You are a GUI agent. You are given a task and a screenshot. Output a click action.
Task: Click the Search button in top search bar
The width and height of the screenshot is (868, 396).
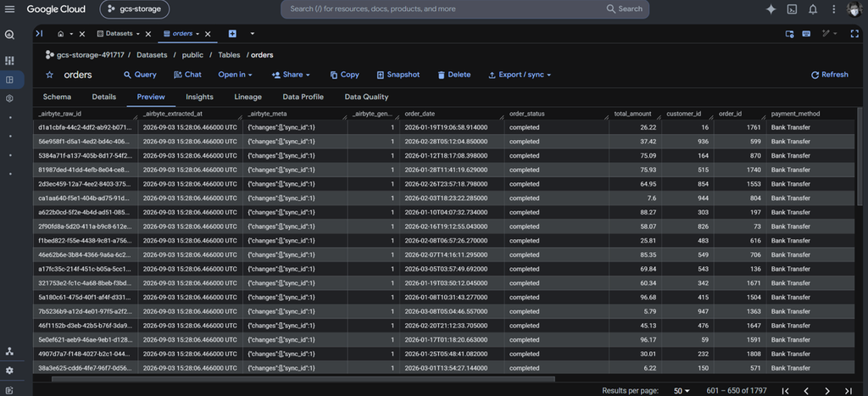[x=625, y=8]
